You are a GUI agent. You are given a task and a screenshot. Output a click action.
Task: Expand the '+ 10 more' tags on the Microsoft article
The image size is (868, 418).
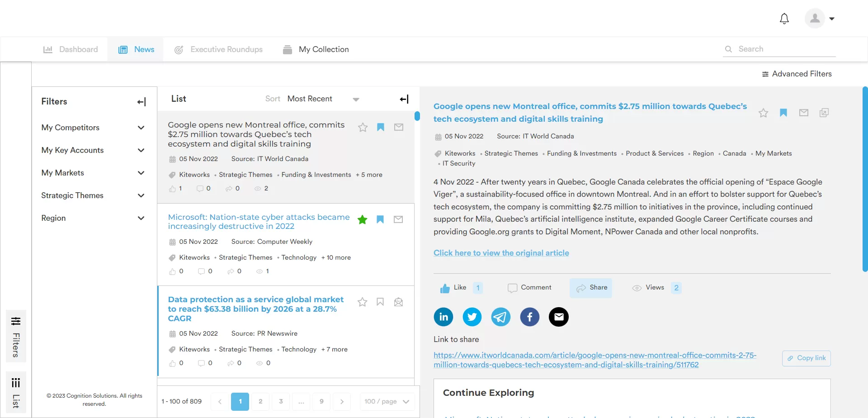pos(336,257)
